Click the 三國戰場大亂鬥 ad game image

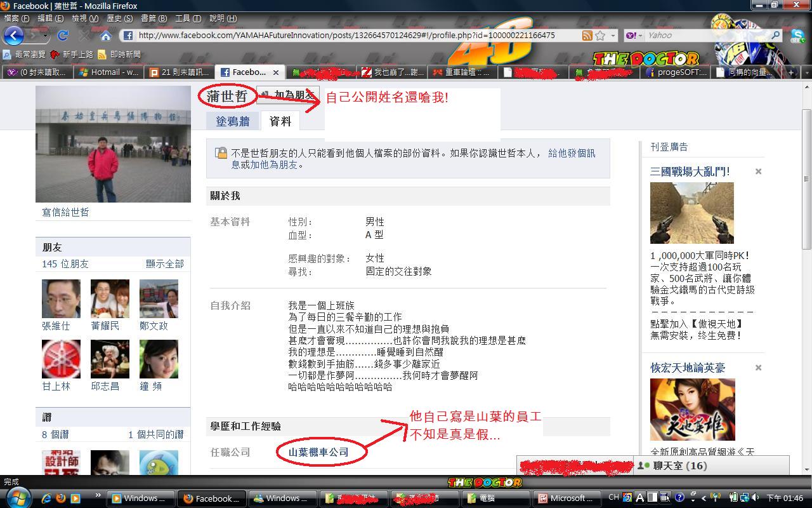pos(691,213)
